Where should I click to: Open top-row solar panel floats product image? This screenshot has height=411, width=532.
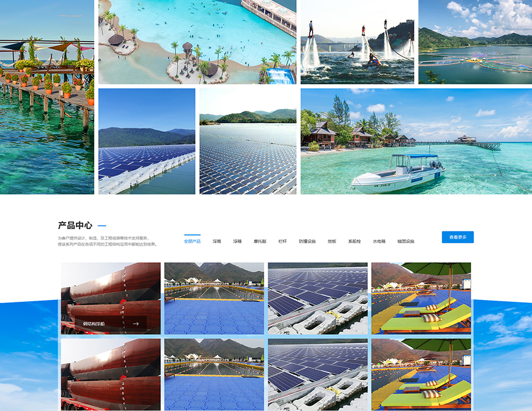(317, 298)
